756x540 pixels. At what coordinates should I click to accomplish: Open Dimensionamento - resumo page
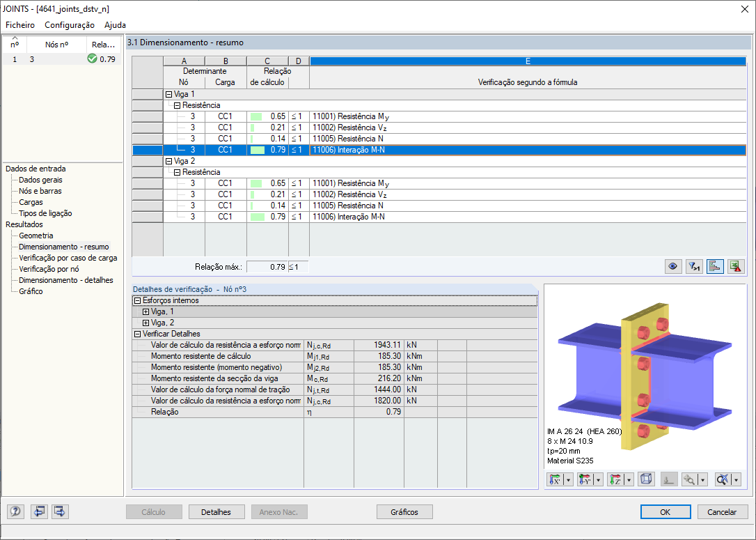point(63,247)
